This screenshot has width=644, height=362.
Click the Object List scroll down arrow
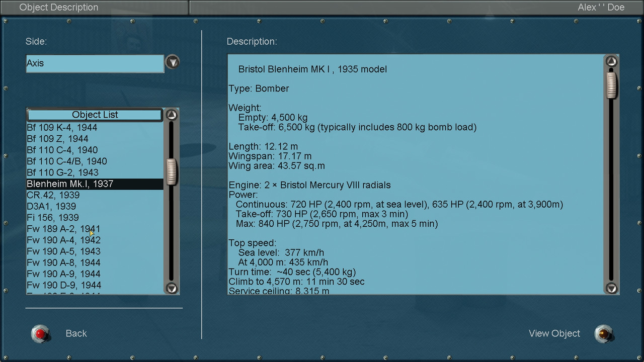coord(172,288)
